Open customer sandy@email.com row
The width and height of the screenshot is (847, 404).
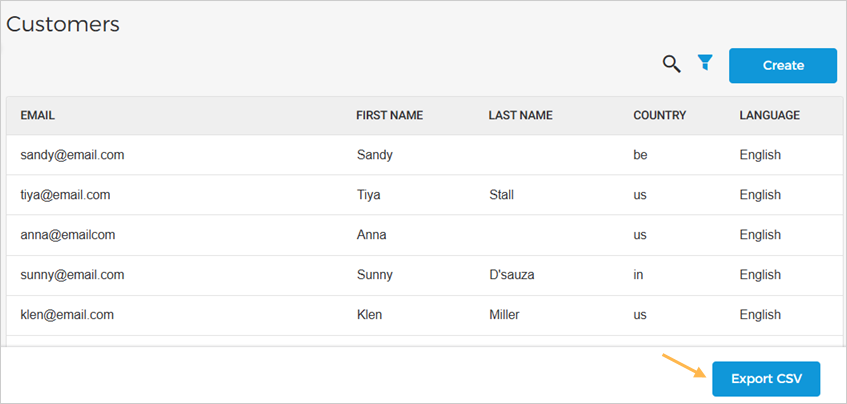[72, 155]
